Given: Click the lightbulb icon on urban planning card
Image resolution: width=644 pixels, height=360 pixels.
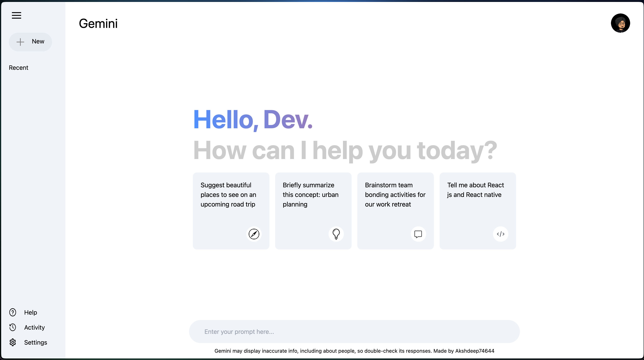Looking at the screenshot, I should [x=336, y=234].
